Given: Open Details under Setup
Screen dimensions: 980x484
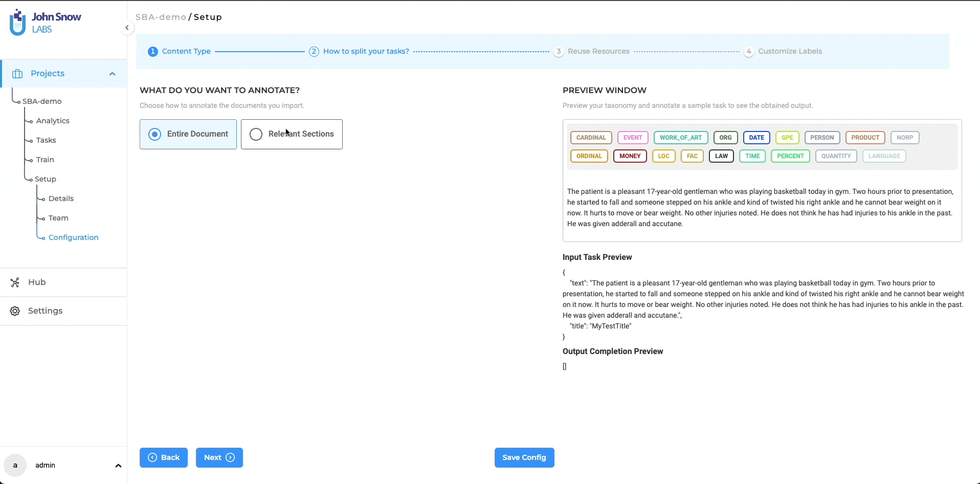Looking at the screenshot, I should pos(61,199).
